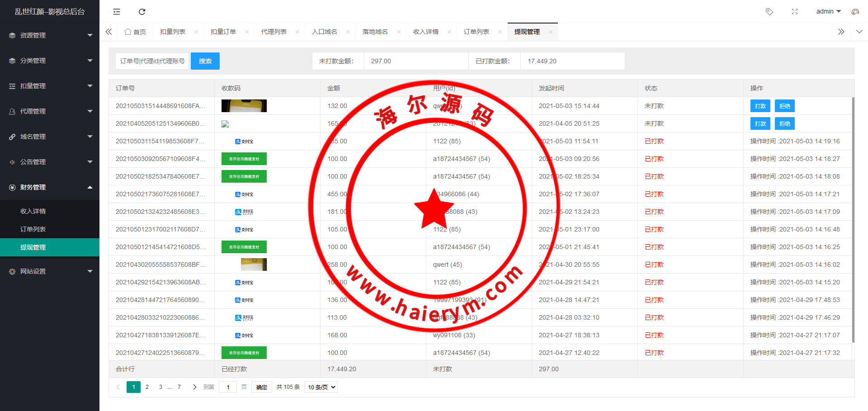Open the theme palette icon
Screen dimensions: 868x411
855,12
